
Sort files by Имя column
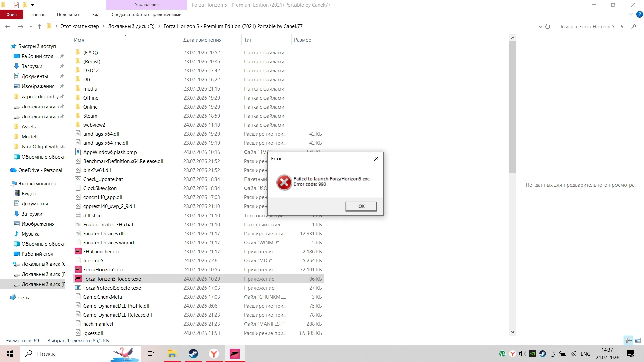point(79,40)
